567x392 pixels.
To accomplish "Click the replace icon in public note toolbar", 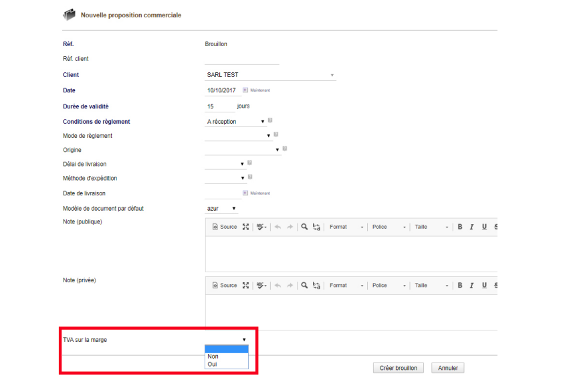I will 316,227.
